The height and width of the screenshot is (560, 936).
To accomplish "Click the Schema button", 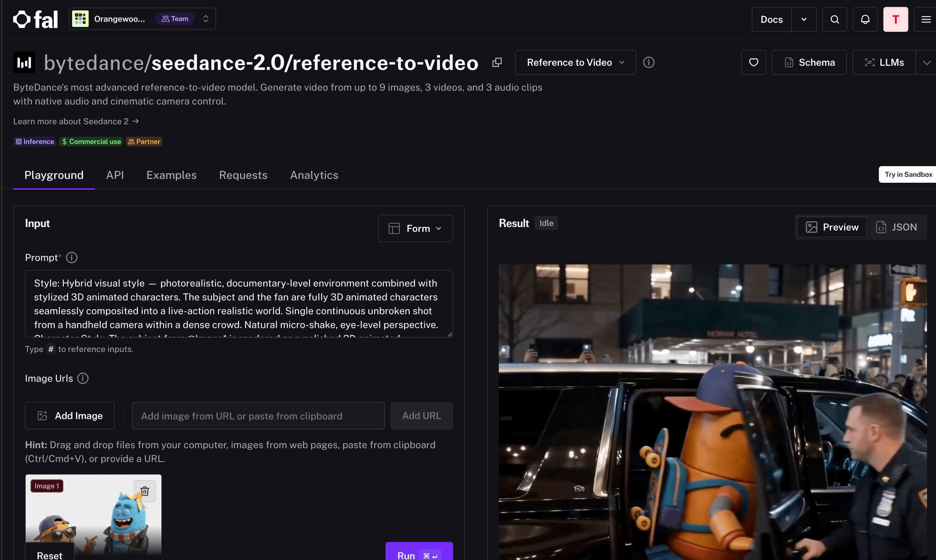I will coord(809,62).
